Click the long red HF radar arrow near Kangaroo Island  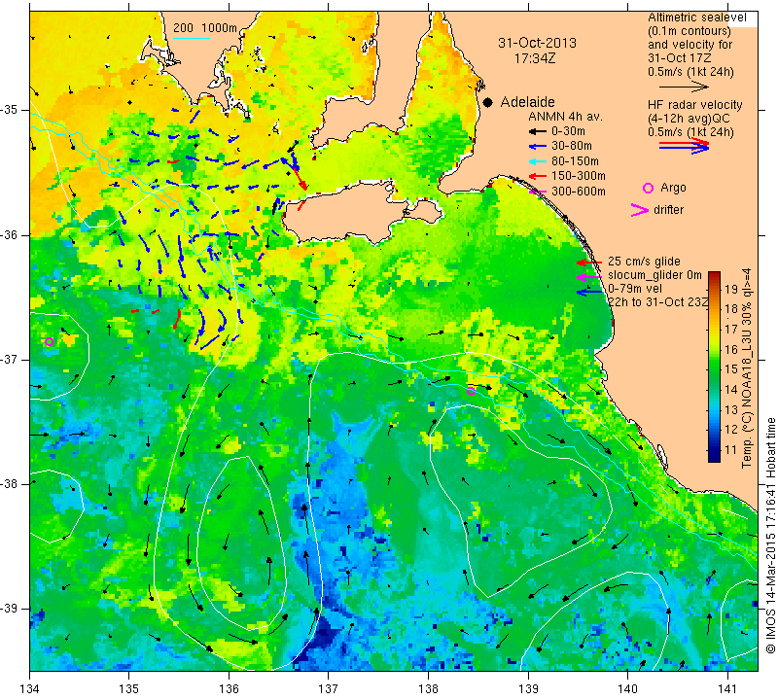[300, 178]
